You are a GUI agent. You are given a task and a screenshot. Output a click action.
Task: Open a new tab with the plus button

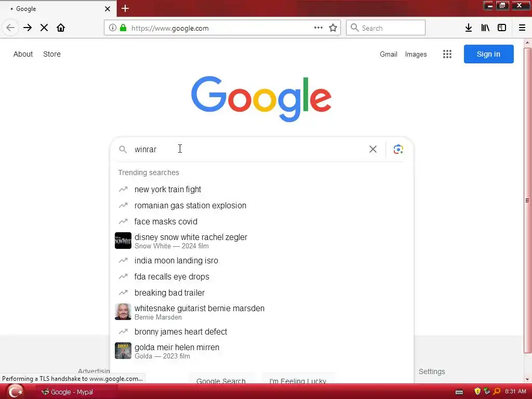point(125,8)
